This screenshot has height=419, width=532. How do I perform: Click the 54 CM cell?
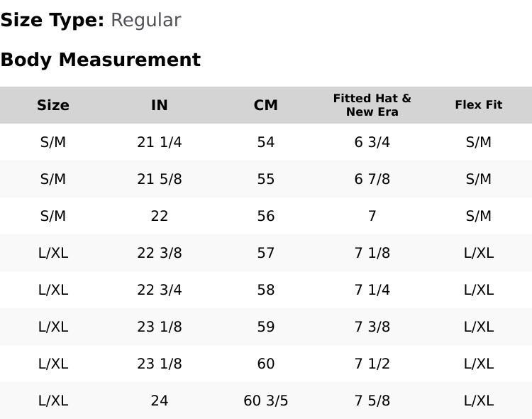266,142
